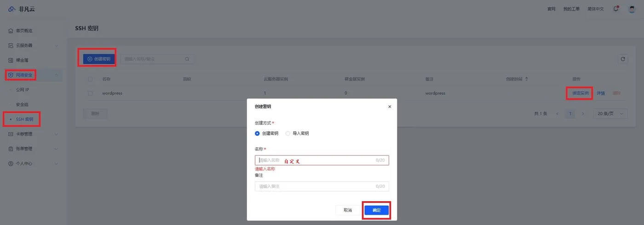Go to next page arrow
The width and height of the screenshot is (644, 225).
pyautogui.click(x=583, y=114)
